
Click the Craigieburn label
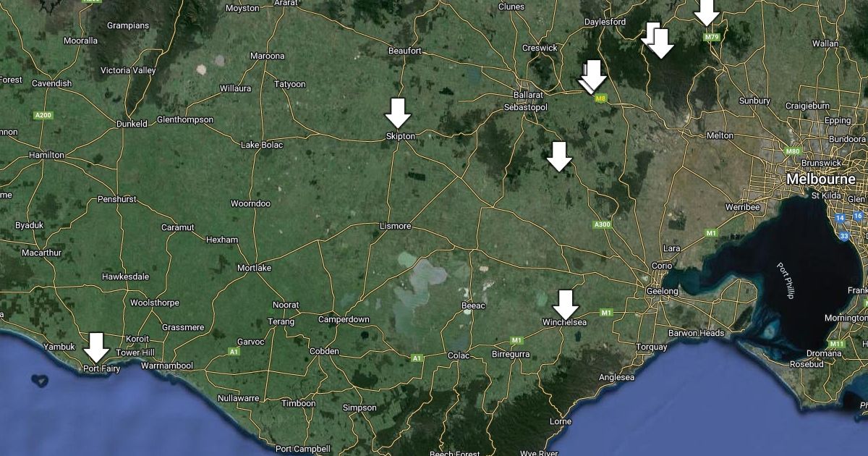(x=807, y=106)
